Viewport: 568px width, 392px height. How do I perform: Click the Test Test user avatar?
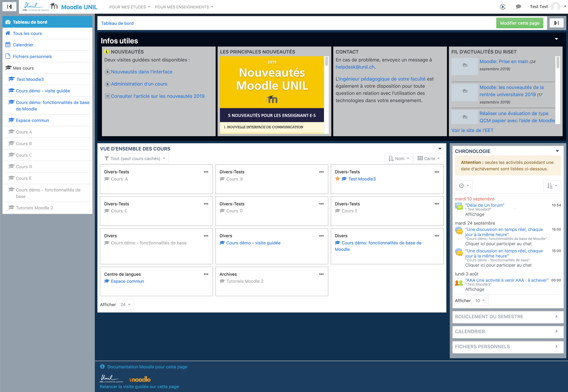(555, 7)
